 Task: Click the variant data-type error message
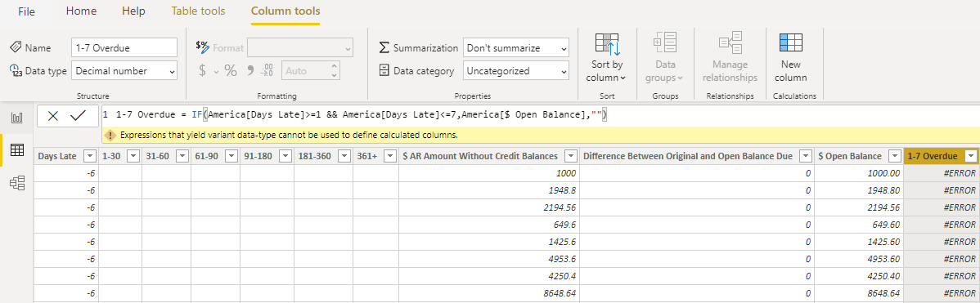(x=290, y=135)
